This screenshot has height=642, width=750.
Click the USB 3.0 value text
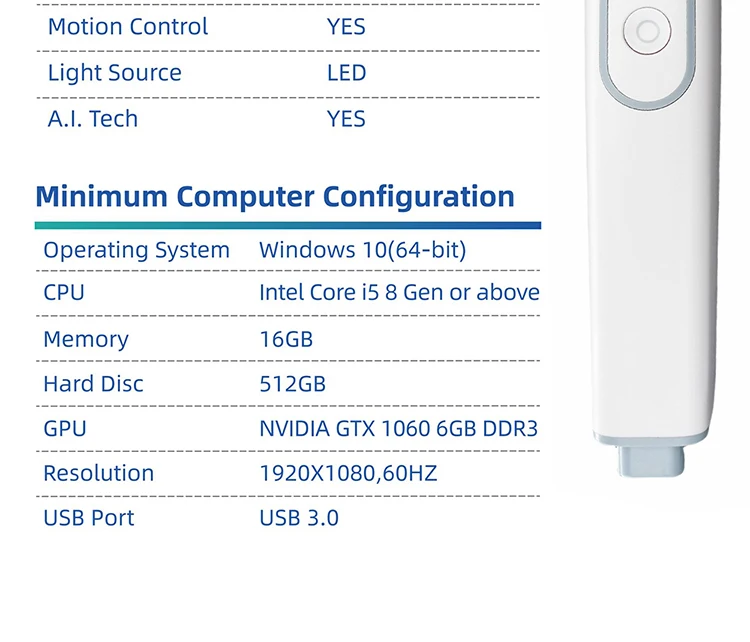[299, 519]
